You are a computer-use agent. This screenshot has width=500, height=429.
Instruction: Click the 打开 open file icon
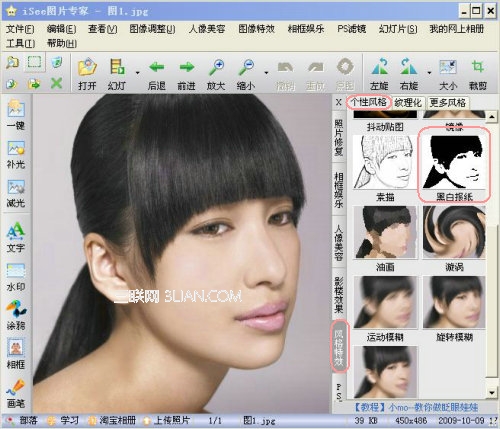[x=87, y=74]
